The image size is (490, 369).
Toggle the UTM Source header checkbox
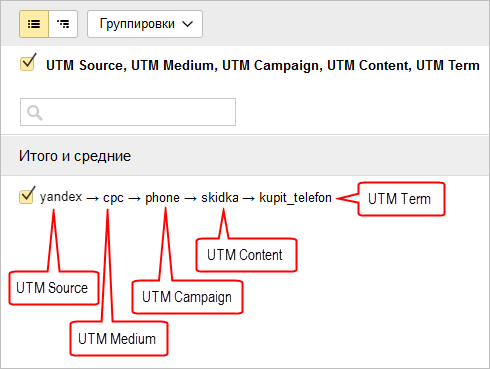pos(28,62)
